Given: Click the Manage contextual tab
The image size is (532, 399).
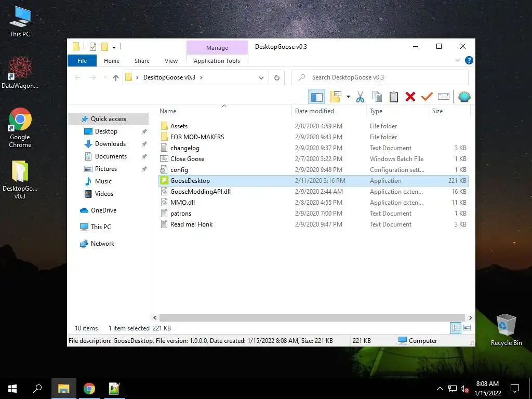Looking at the screenshot, I should [x=217, y=48].
